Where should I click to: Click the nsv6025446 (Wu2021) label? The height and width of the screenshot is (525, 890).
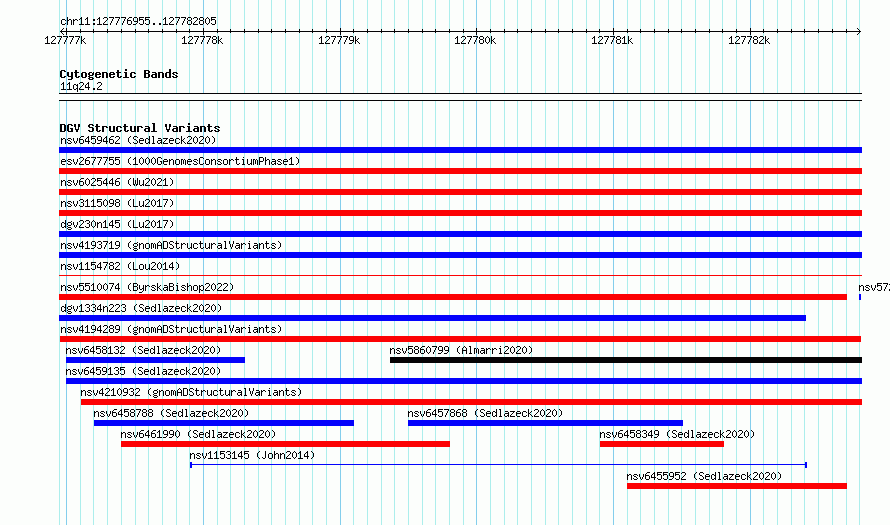117,182
